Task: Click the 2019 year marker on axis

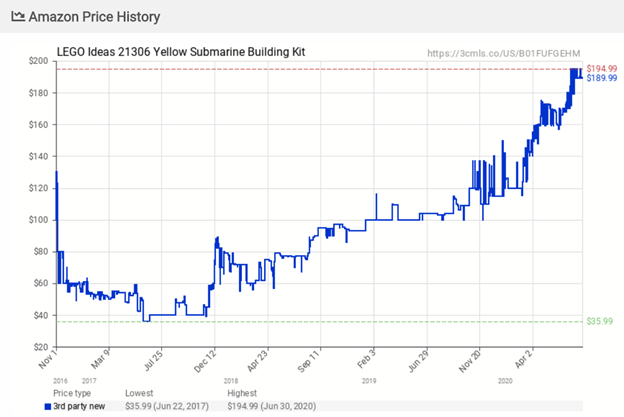Action: click(x=368, y=380)
